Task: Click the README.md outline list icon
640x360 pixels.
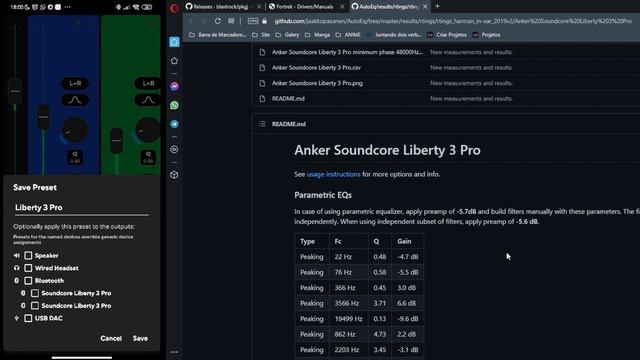Action: 262,124
